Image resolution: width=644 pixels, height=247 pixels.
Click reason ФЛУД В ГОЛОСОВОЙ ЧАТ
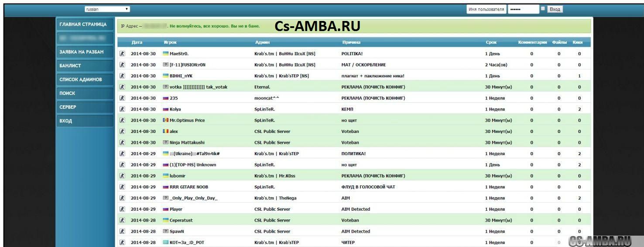(368, 187)
